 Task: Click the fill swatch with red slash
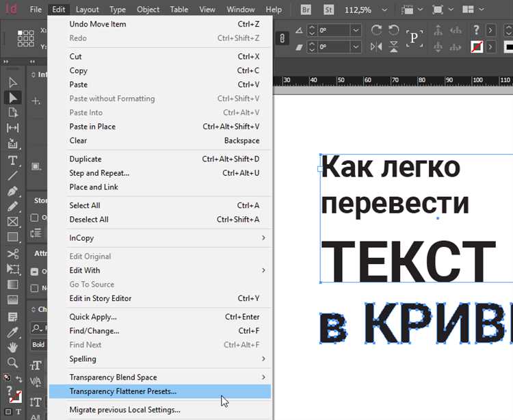pyautogui.click(x=477, y=47)
